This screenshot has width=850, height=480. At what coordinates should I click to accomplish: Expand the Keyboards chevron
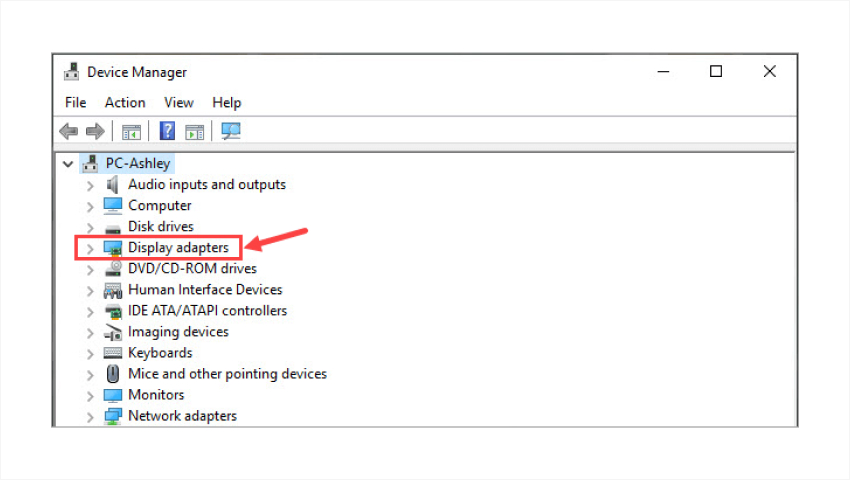click(x=90, y=354)
